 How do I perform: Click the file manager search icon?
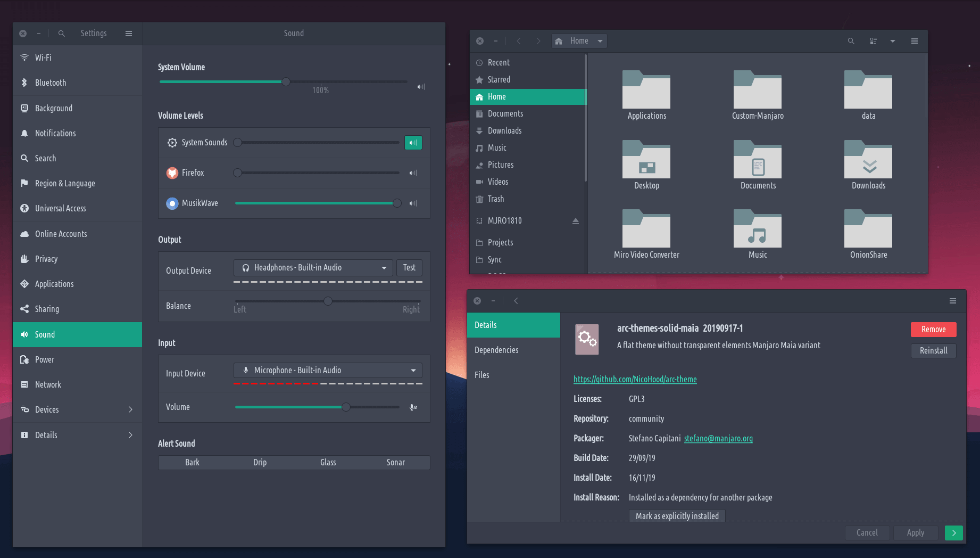coord(851,41)
